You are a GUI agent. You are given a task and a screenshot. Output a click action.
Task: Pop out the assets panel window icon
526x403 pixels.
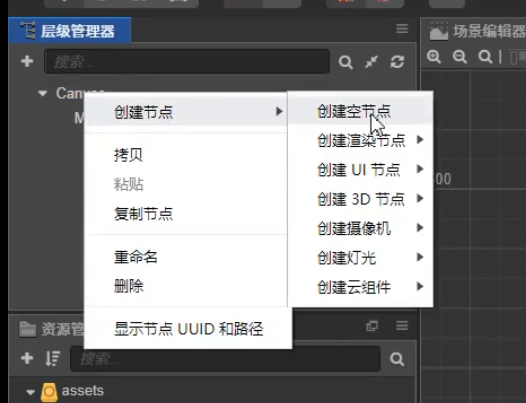tap(372, 326)
